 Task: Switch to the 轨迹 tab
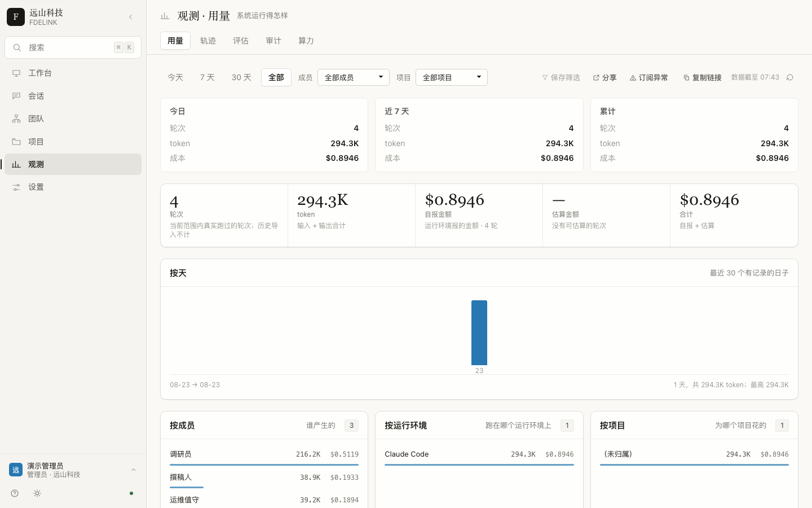pos(208,41)
